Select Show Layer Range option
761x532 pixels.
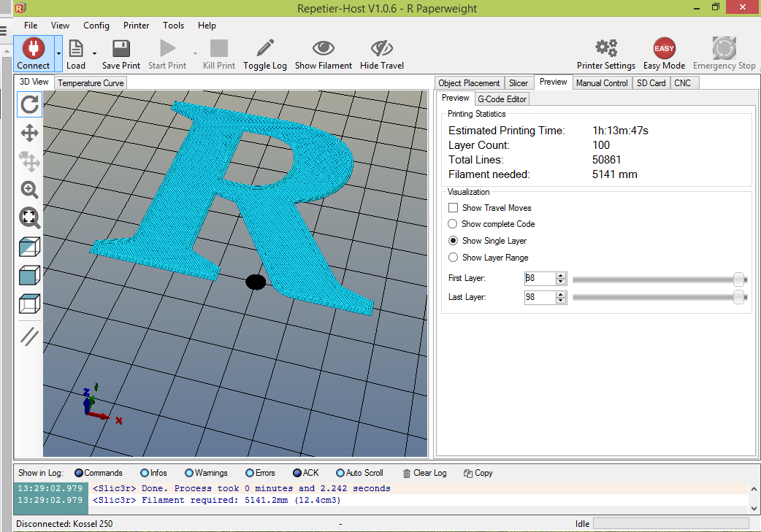[x=453, y=258]
